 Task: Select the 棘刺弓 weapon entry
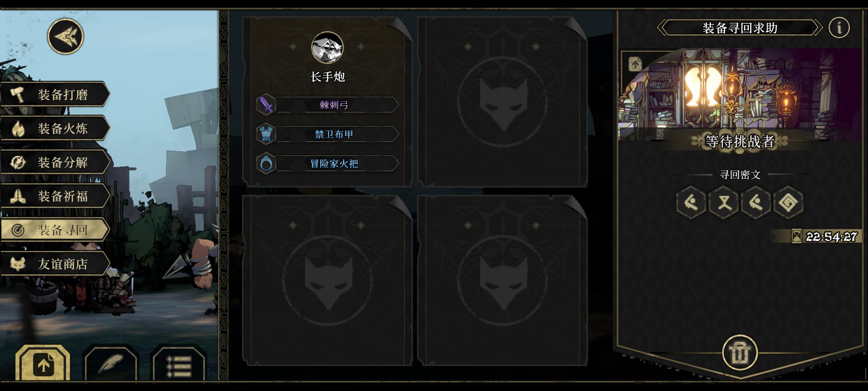[x=328, y=105]
